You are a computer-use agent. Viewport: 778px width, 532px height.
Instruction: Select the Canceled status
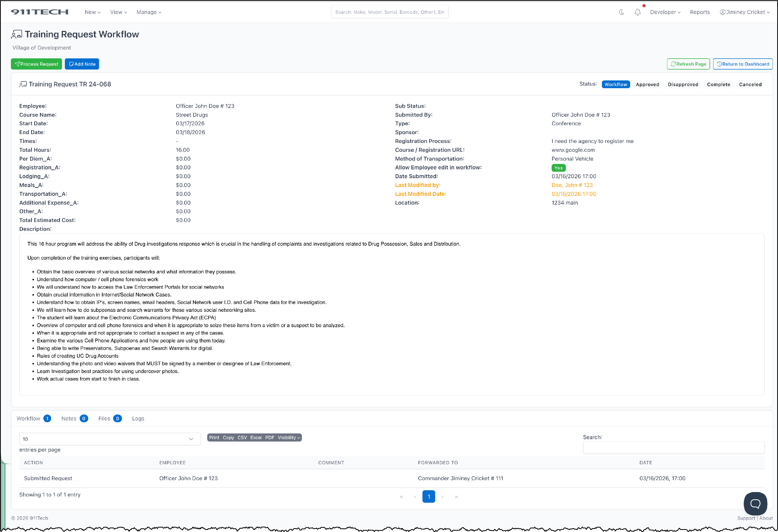point(750,84)
